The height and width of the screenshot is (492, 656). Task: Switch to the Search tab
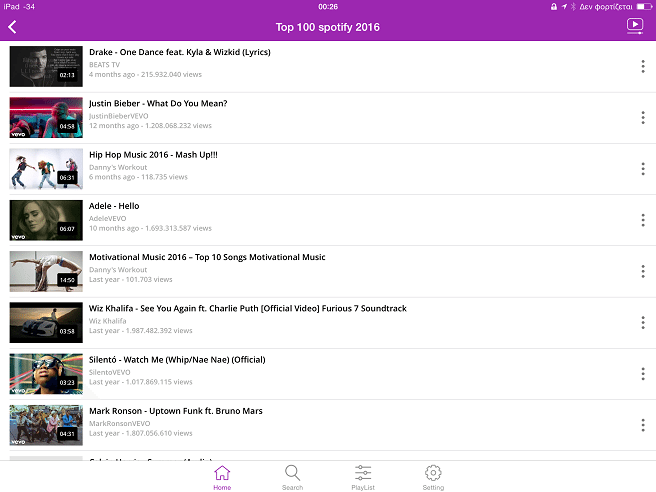(x=292, y=477)
